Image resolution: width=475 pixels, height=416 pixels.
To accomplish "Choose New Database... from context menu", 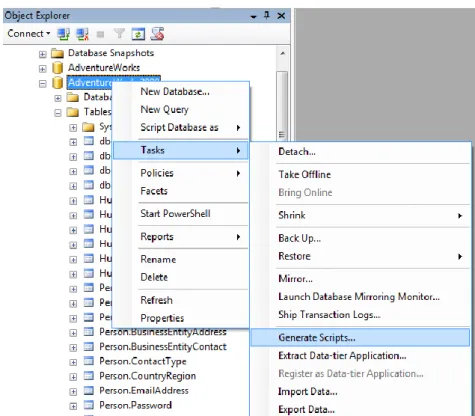I will (x=181, y=91).
